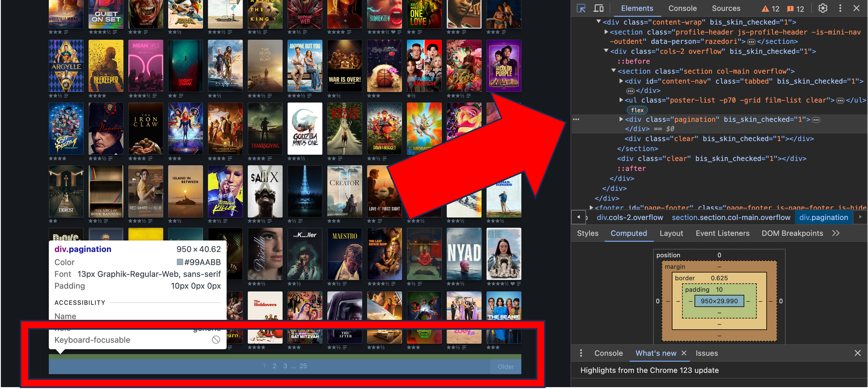Expand the div content-nav tabbed element
This screenshot has height=389, width=868.
[621, 81]
